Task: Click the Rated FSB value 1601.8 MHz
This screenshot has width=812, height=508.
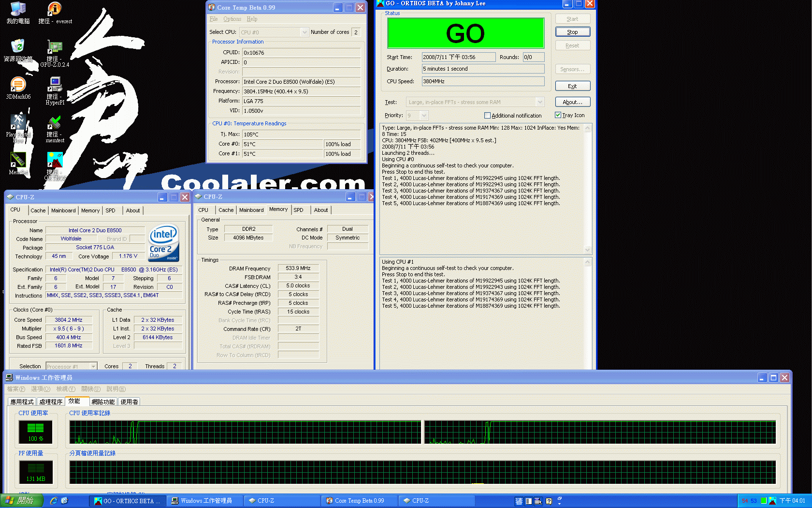Action: 69,346
